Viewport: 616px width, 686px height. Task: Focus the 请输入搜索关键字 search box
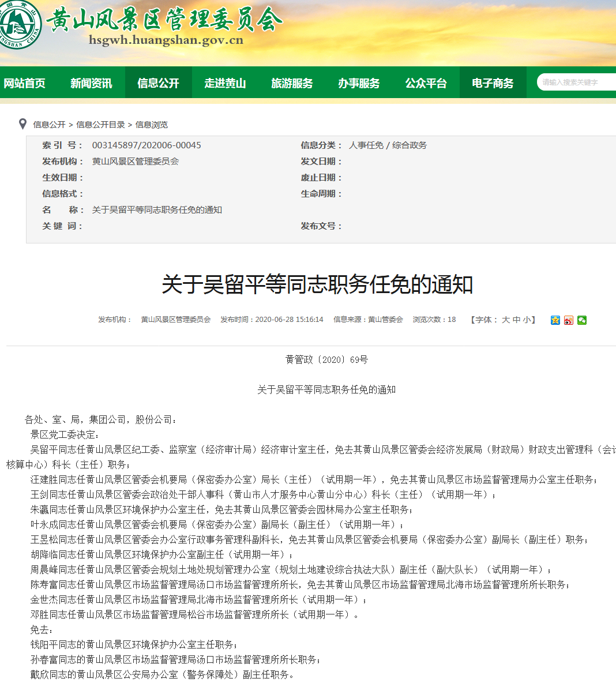(577, 83)
